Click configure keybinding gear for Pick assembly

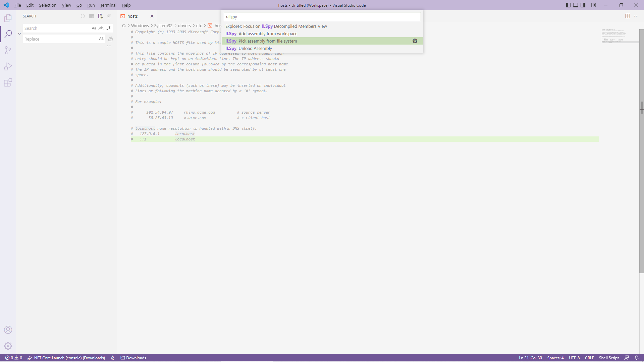coord(415,41)
